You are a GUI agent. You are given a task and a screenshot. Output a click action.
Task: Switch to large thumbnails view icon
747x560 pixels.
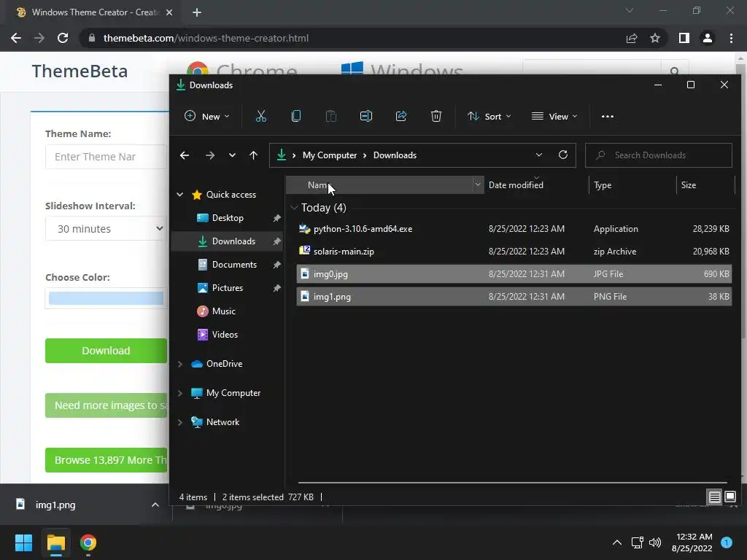coord(729,497)
